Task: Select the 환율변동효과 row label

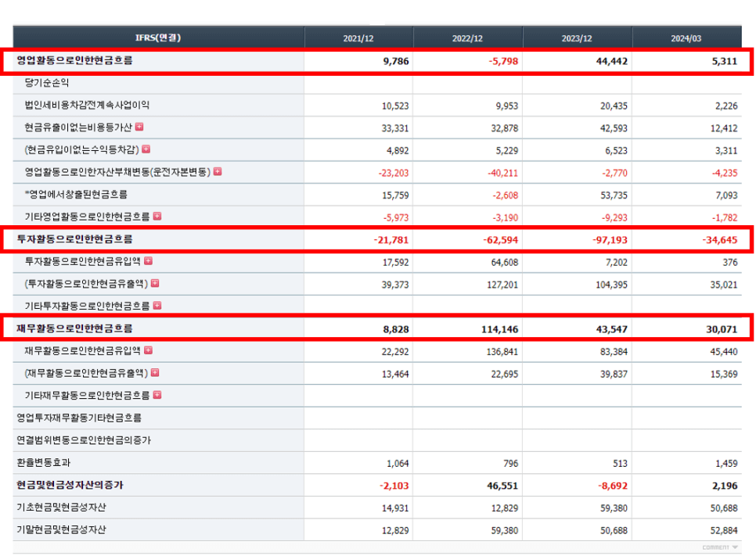Action: click(x=43, y=462)
